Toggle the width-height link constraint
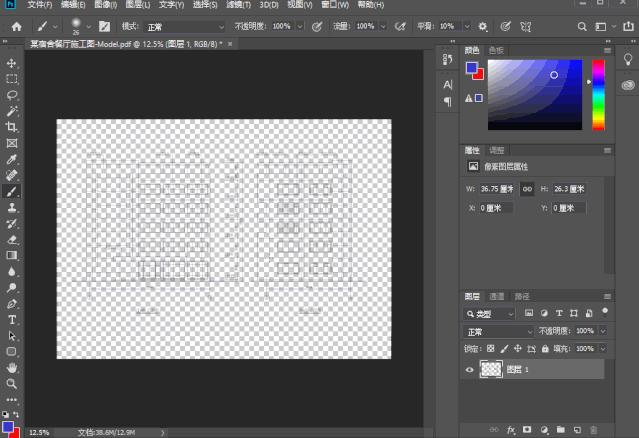This screenshot has width=639, height=438. pos(527,189)
